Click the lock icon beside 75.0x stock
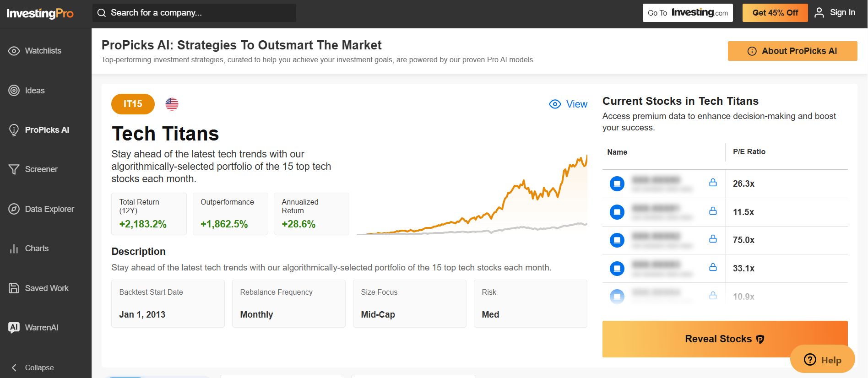This screenshot has height=378, width=868. coord(713,239)
